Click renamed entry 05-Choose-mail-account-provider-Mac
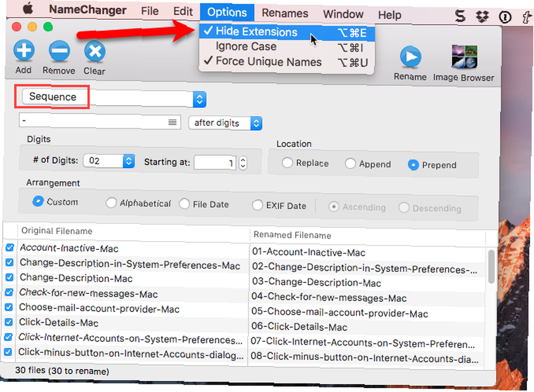This screenshot has height=392, width=534. [340, 313]
